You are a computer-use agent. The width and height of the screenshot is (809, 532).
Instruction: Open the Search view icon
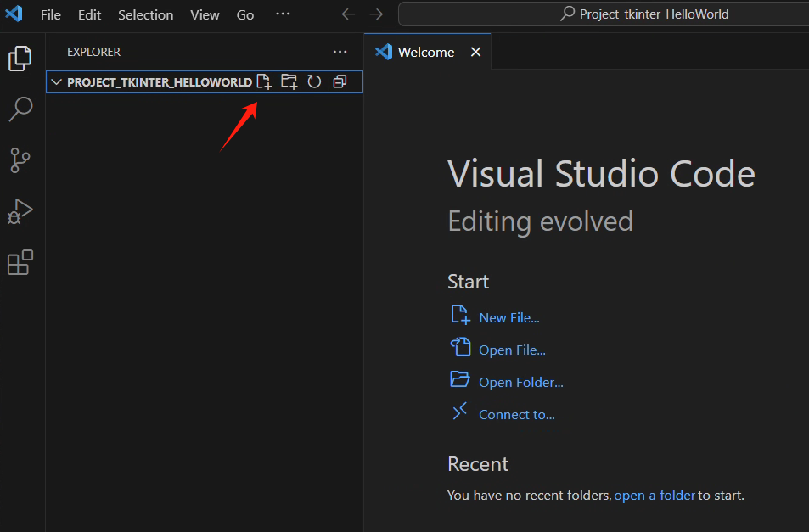[x=20, y=109]
